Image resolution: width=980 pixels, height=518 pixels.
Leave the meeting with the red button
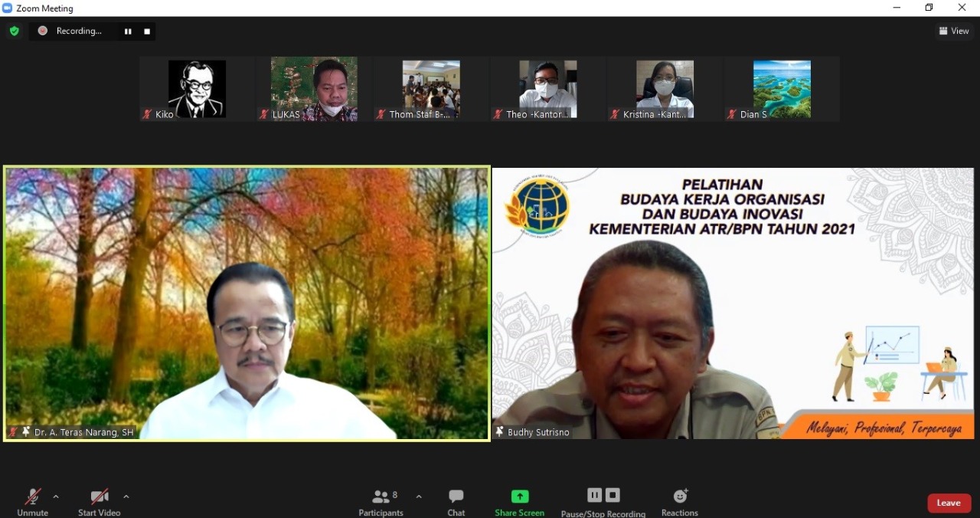[x=949, y=503]
